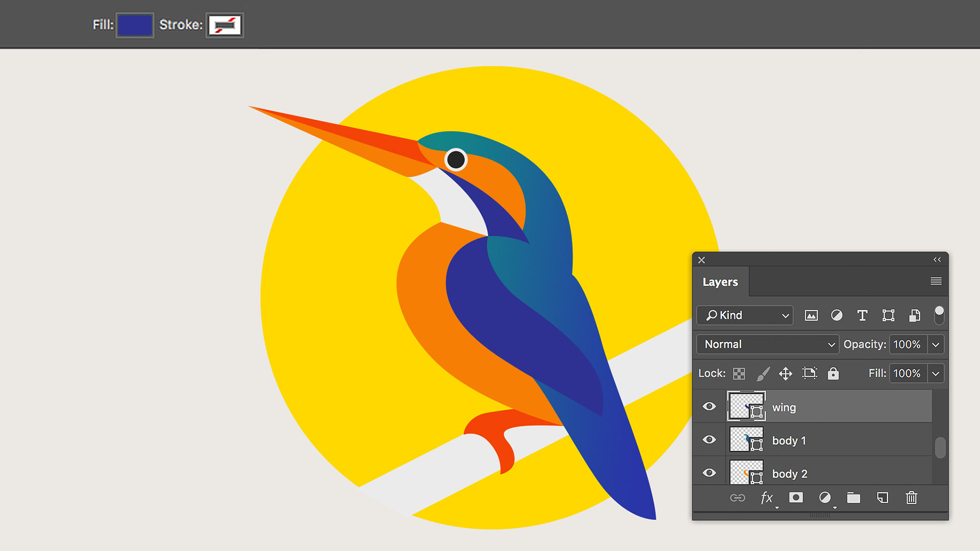Toggle lock transparent pixels
Screen dimensions: 980x551
coord(739,374)
